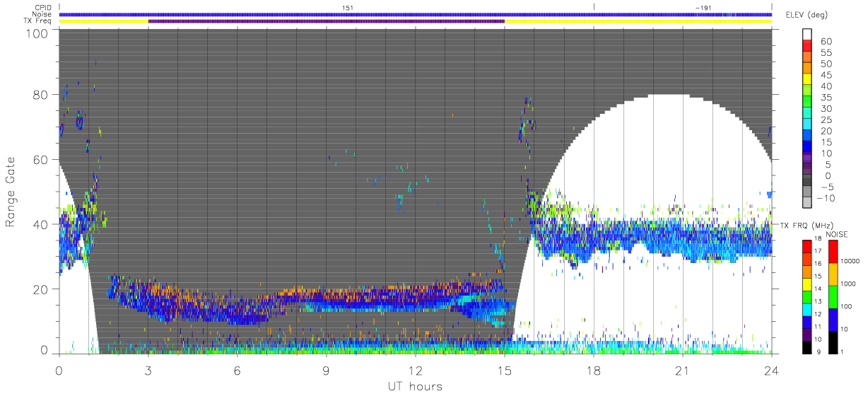Click the "Range Gate" y-axis title
This screenshot has width=868, height=401.
[x=11, y=192]
